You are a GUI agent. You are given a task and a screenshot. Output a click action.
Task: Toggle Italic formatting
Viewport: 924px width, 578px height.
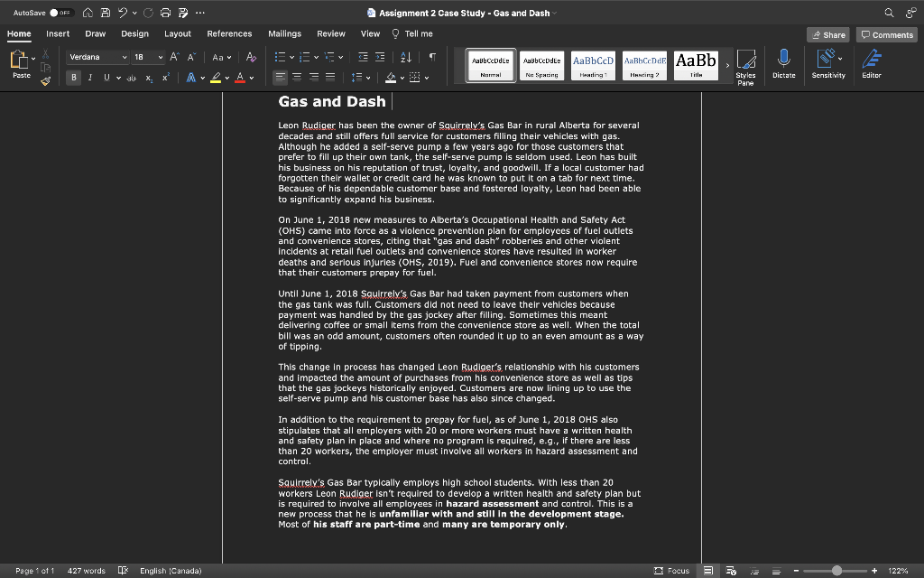click(90, 78)
